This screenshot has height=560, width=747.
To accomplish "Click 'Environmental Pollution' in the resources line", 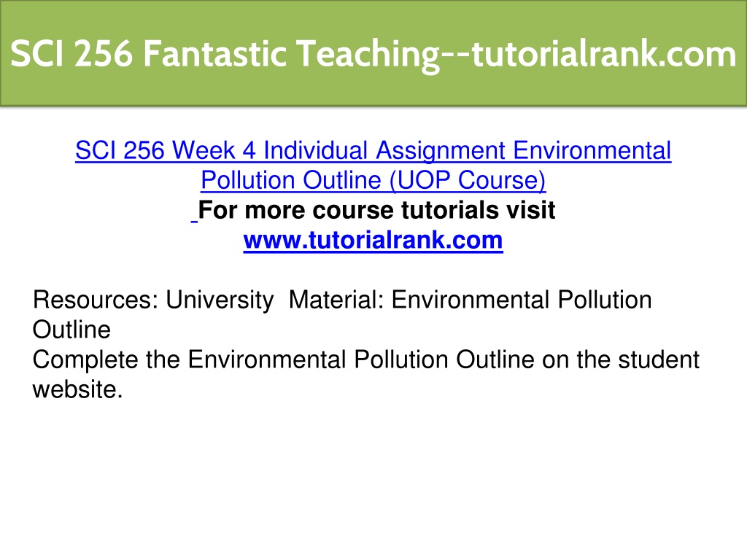I will pyautogui.click(x=522, y=300).
